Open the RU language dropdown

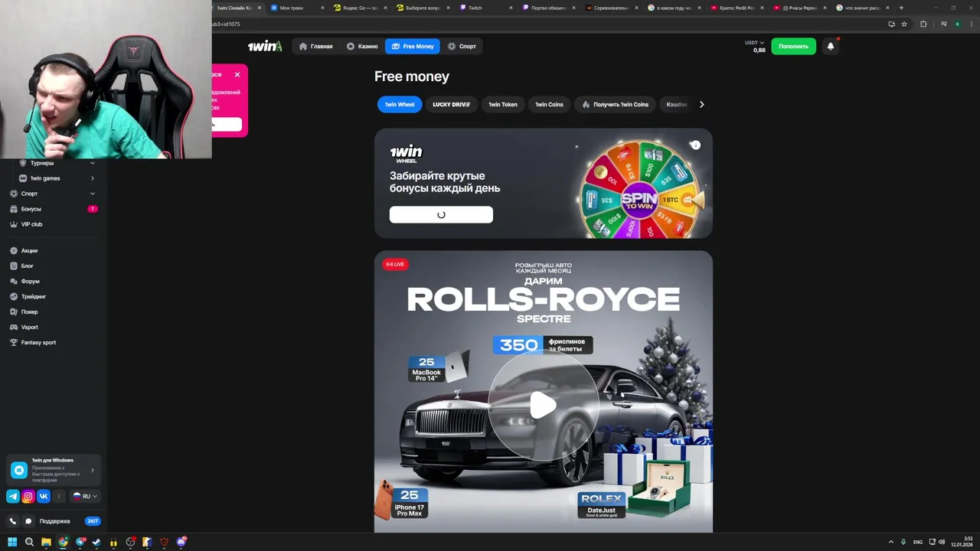[x=85, y=496]
